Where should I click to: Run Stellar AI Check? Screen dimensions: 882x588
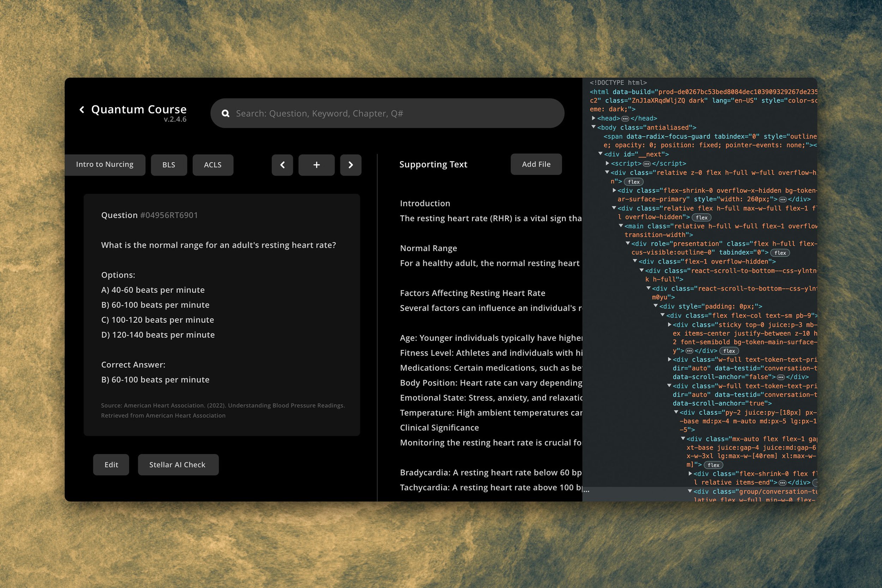(x=178, y=465)
